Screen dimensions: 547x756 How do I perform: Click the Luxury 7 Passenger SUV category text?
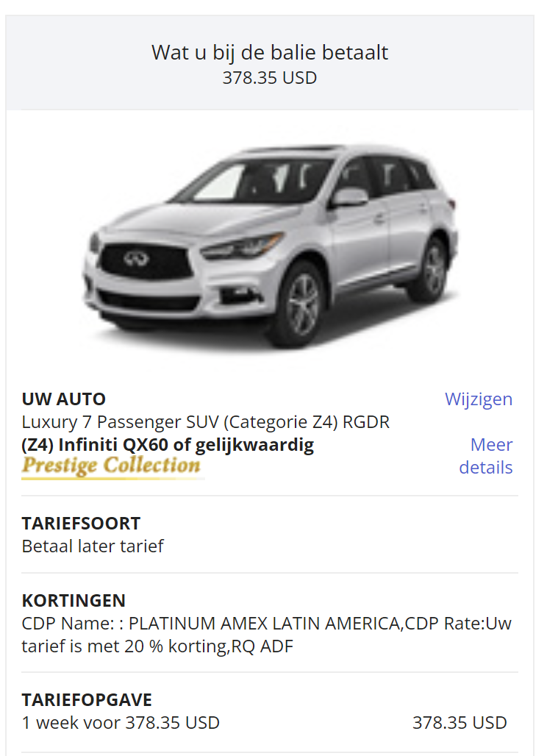coord(206,422)
